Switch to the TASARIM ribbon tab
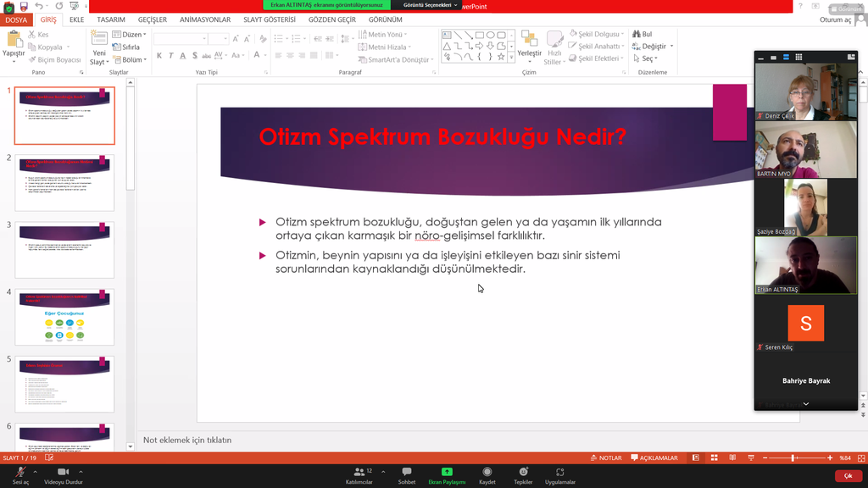 pyautogui.click(x=111, y=19)
